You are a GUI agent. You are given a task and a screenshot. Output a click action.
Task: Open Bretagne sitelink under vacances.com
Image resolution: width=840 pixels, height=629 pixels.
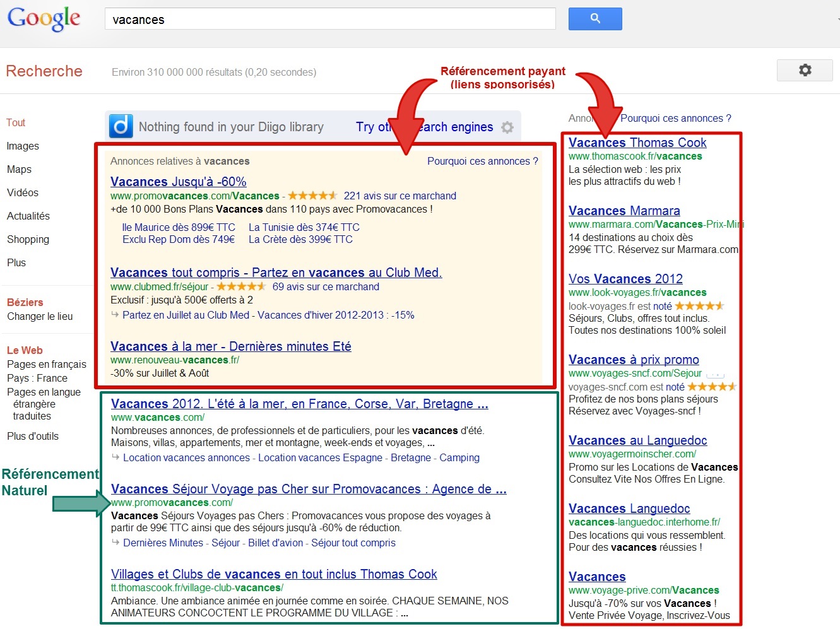[x=411, y=457]
